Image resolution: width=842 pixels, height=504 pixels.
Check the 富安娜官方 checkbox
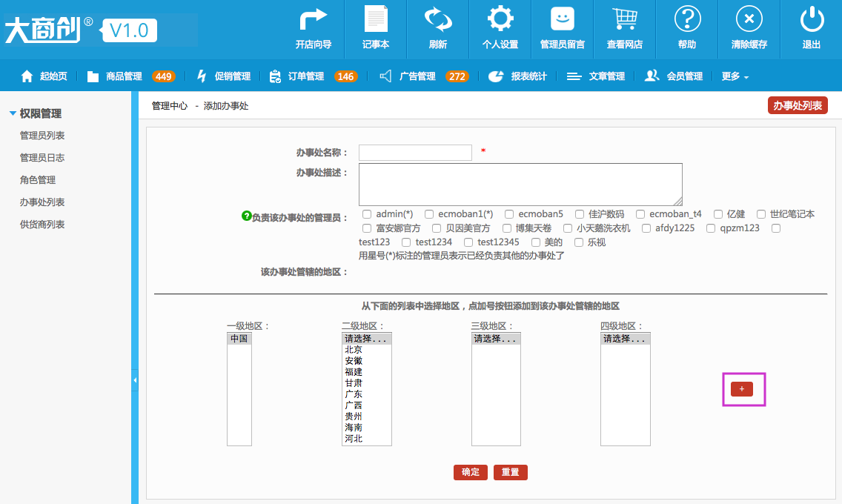[x=367, y=228]
